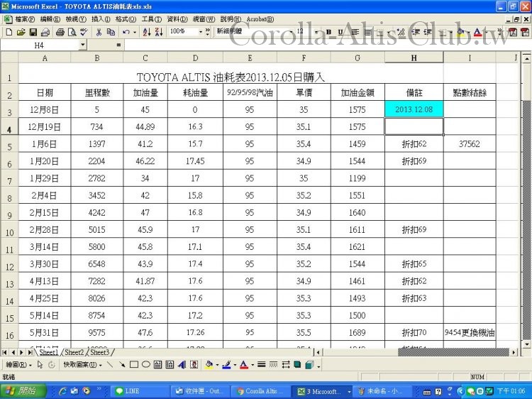
Task: Switch to Corolla Altis Chrome taskbar window
Action: (260, 391)
